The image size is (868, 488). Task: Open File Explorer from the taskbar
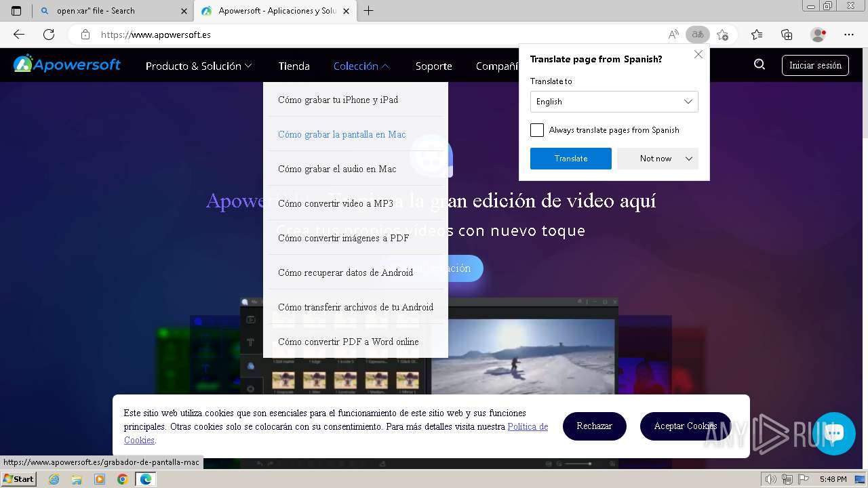77,479
